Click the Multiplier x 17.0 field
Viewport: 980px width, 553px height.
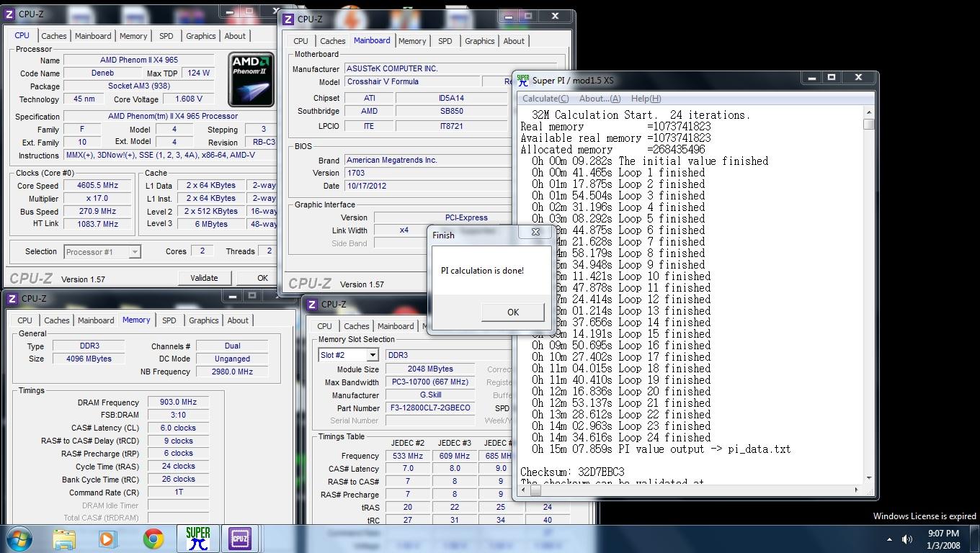pyautogui.click(x=99, y=199)
